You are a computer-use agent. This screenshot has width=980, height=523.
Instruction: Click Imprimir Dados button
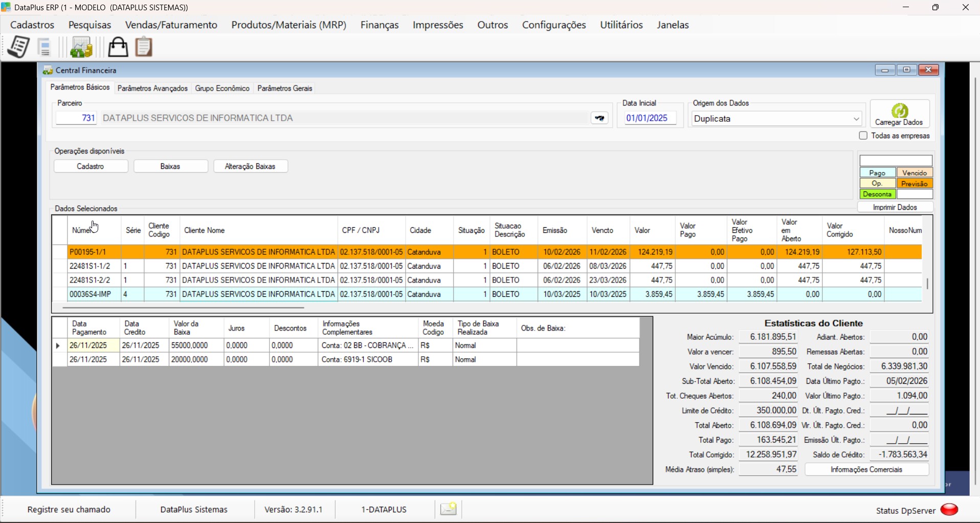[x=895, y=207]
